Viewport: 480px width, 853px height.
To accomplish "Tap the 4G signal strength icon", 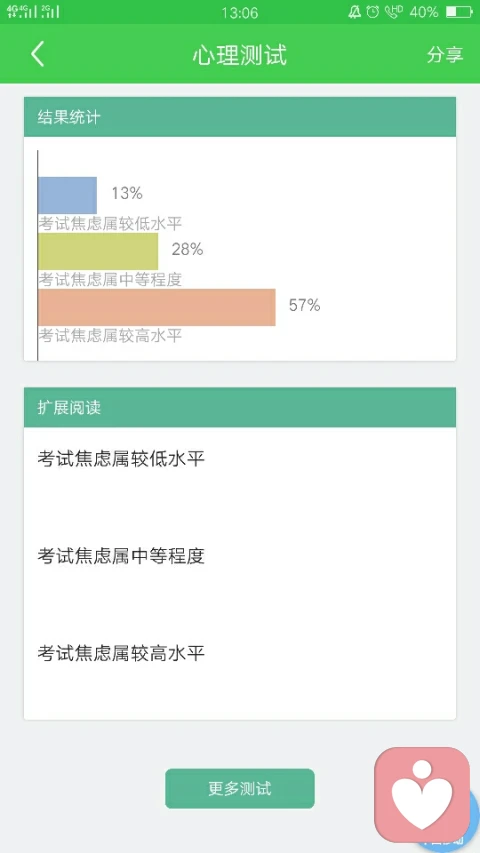I will tap(21, 11).
